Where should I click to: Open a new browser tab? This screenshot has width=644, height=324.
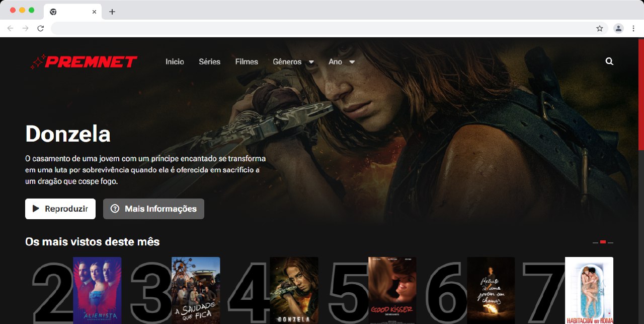pyautogui.click(x=112, y=12)
